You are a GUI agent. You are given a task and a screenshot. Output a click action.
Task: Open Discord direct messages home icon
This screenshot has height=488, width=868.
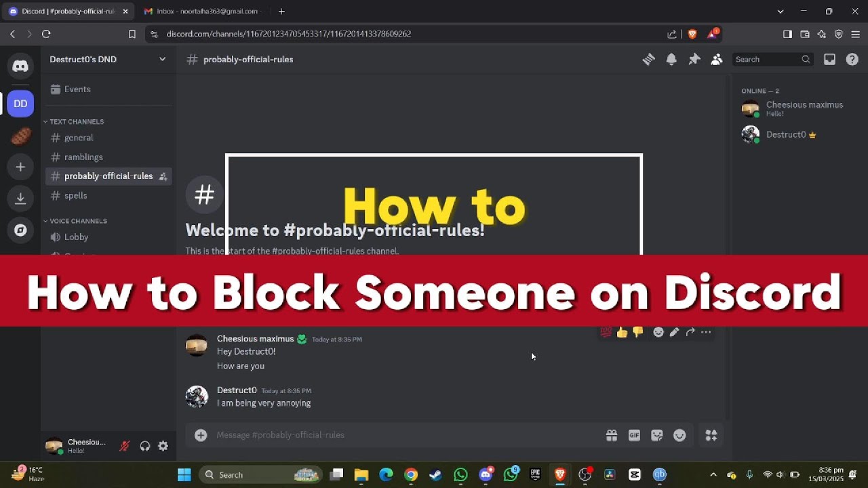pos(20,66)
